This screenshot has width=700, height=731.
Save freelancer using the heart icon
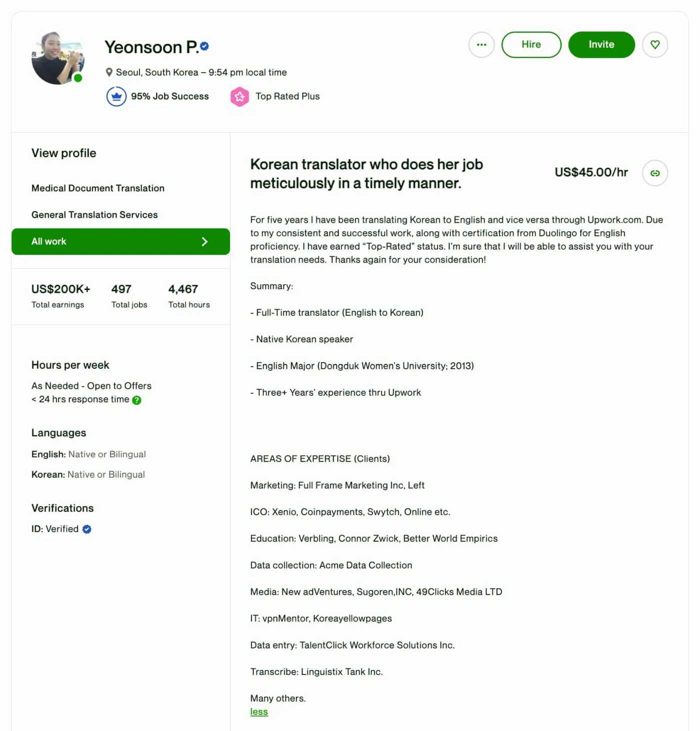655,45
